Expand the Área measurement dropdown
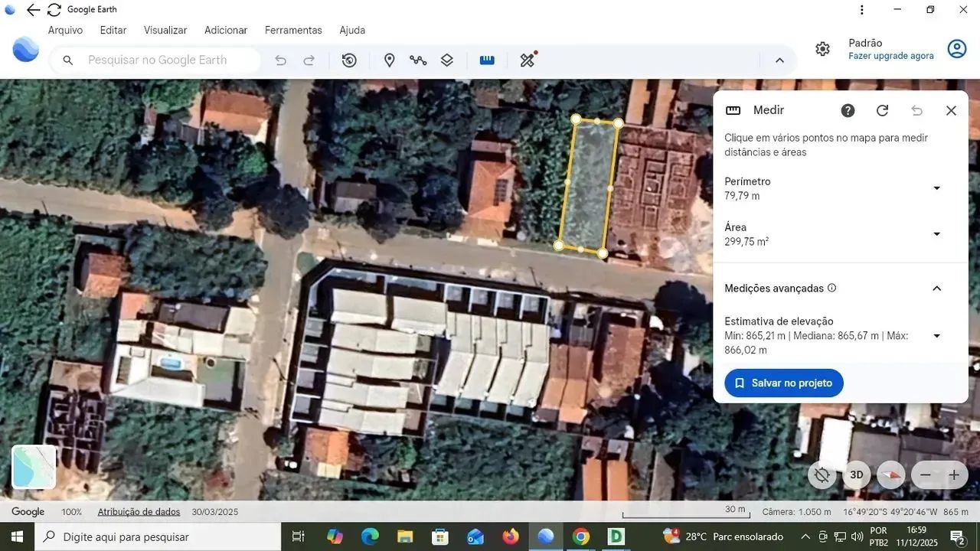 point(936,234)
